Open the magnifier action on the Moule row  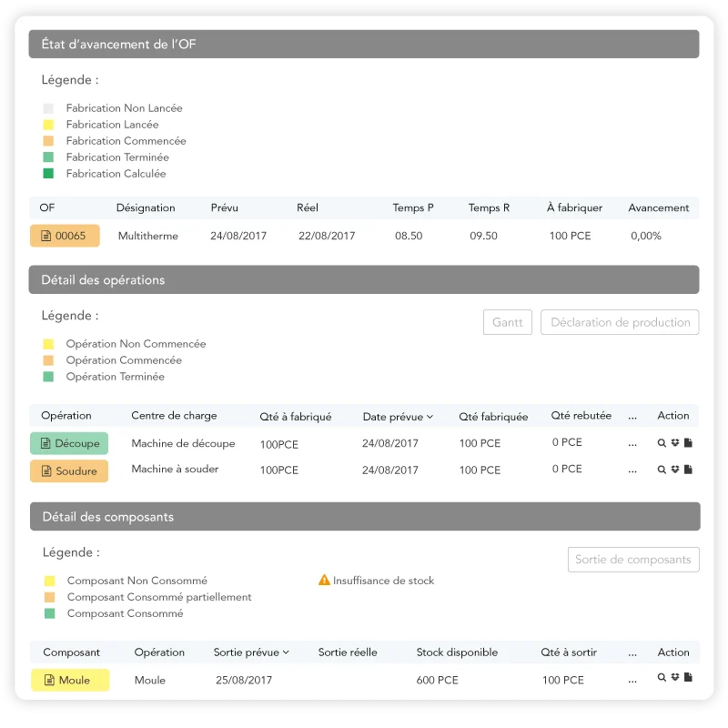tap(662, 677)
